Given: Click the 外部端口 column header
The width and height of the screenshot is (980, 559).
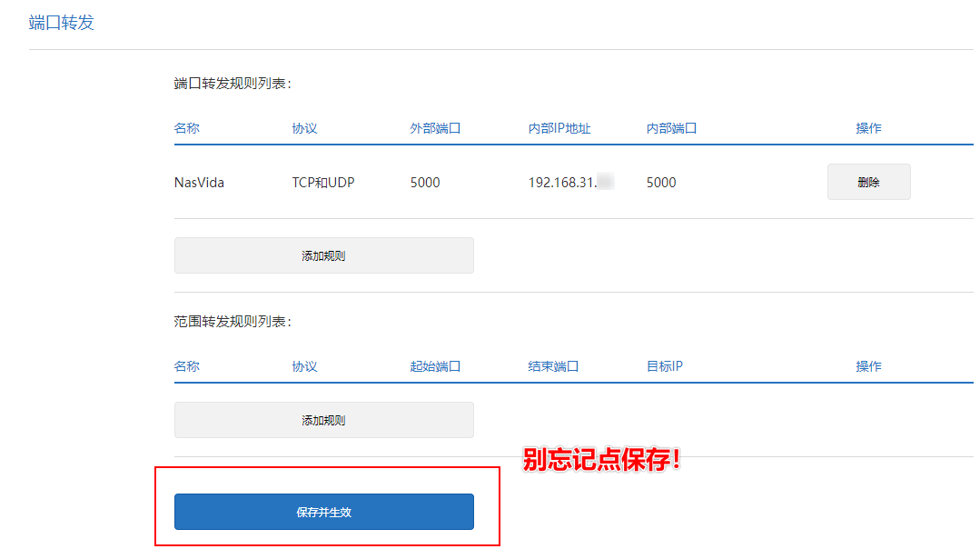Looking at the screenshot, I should click(x=435, y=128).
